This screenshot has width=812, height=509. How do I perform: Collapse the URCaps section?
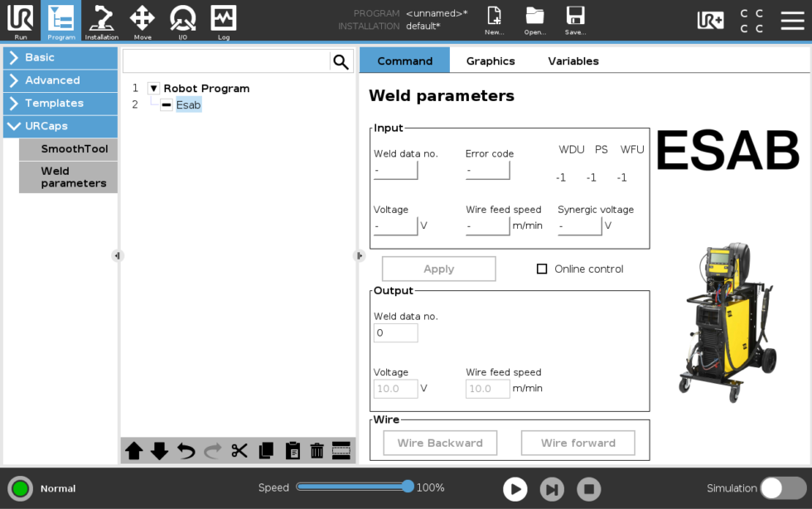click(60, 126)
